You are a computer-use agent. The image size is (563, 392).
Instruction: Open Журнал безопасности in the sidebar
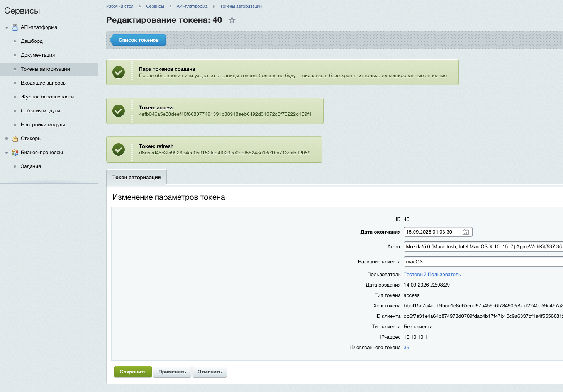(47, 97)
